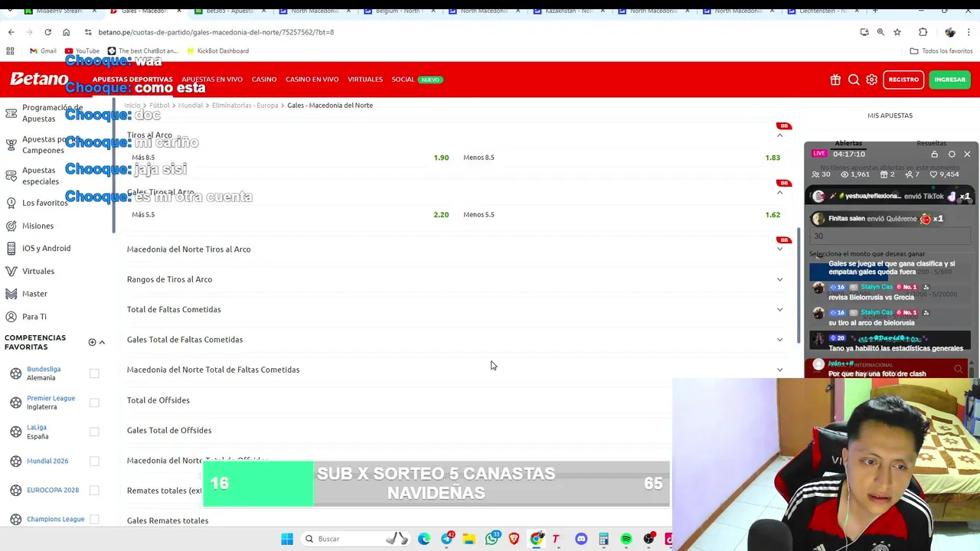980x551 pixels.
Task: Open the Los favoritos sidebar link
Action: pos(45,203)
